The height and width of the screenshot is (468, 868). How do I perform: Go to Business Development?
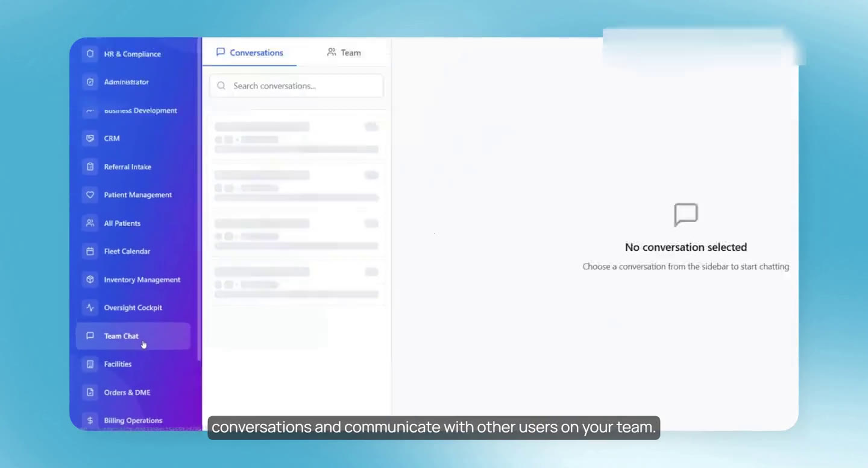[133, 110]
